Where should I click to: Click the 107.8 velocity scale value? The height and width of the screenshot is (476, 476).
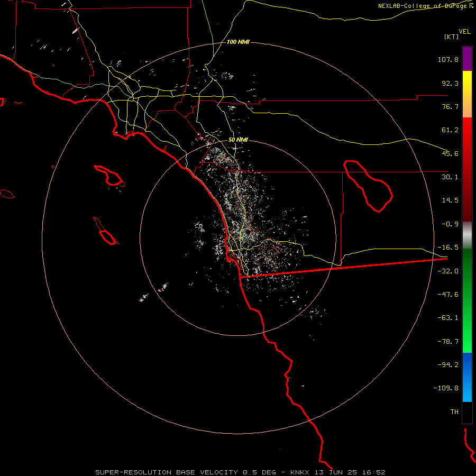(x=448, y=59)
